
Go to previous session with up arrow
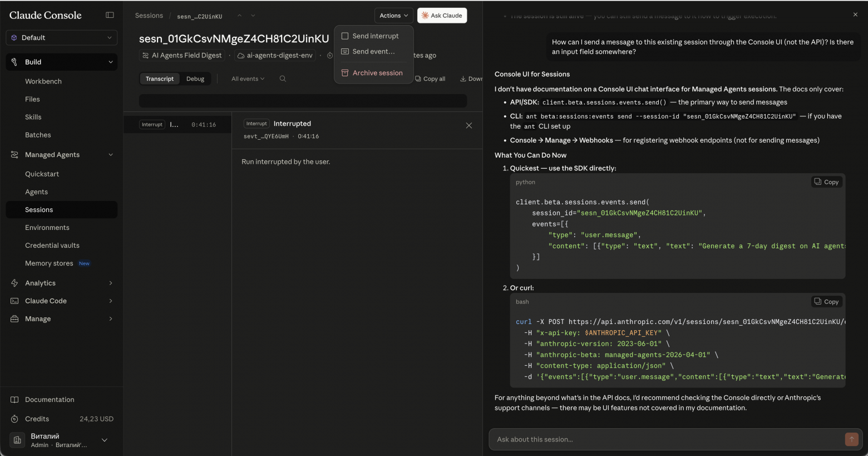(240, 16)
